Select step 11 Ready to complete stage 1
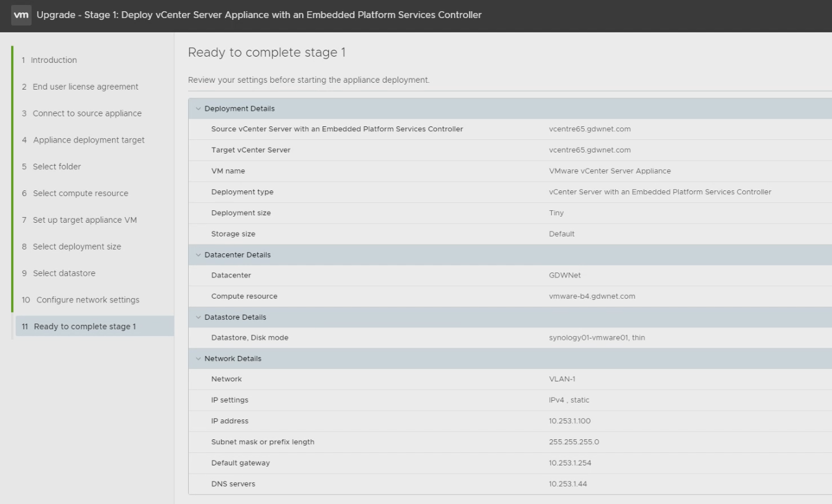832x504 pixels. [x=95, y=327]
